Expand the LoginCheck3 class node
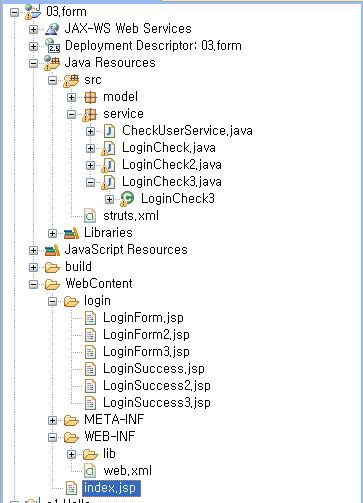Image resolution: width=363 pixels, height=503 pixels. pos(109,199)
